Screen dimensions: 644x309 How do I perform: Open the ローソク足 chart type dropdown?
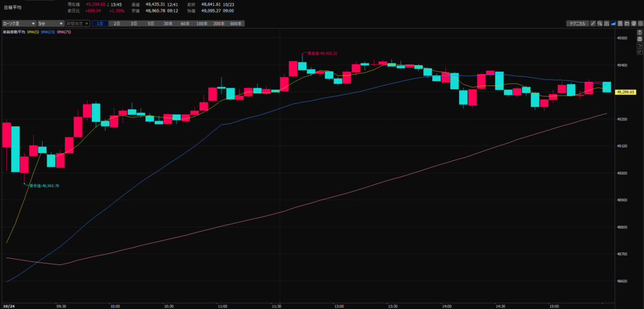18,23
